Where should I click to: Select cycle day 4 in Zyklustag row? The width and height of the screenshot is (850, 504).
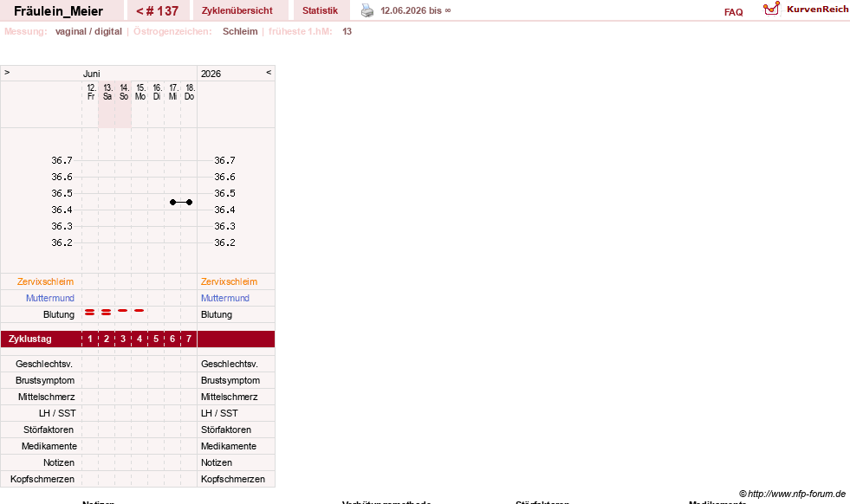click(x=140, y=339)
